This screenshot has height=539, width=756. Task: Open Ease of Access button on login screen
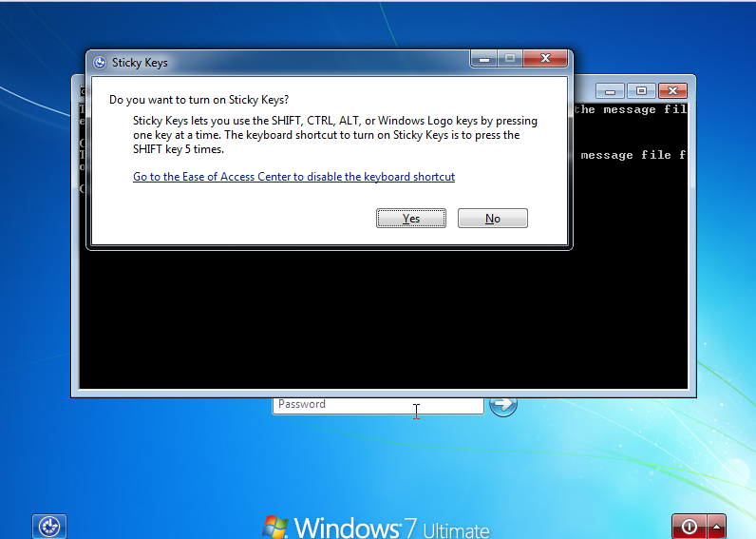49,527
